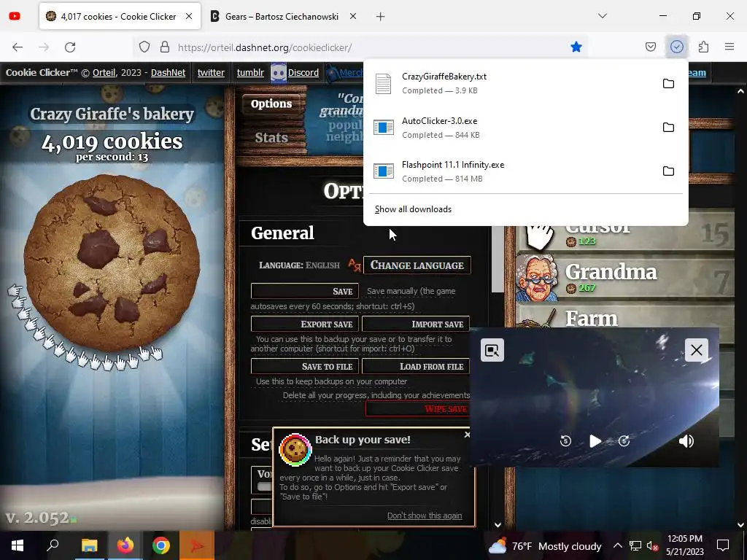Rewind the picture-in-picture video 5 seconds
Image resolution: width=747 pixels, height=560 pixels.
(x=565, y=441)
